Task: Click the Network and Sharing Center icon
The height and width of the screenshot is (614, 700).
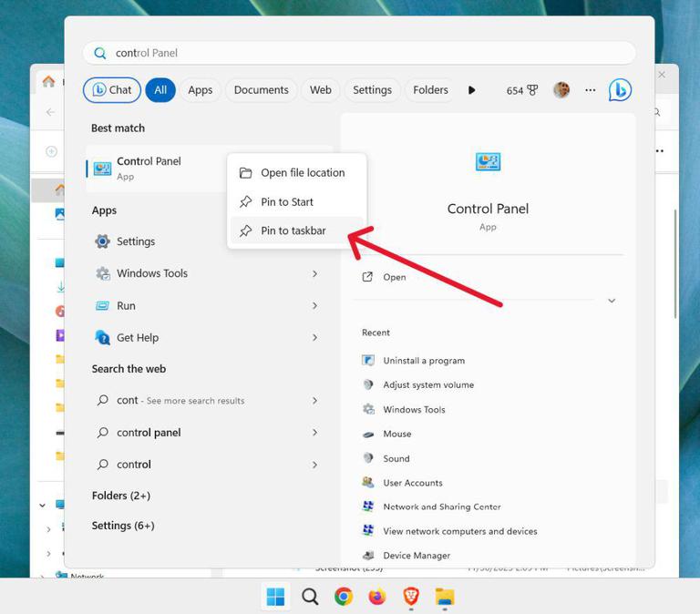Action: (x=368, y=507)
